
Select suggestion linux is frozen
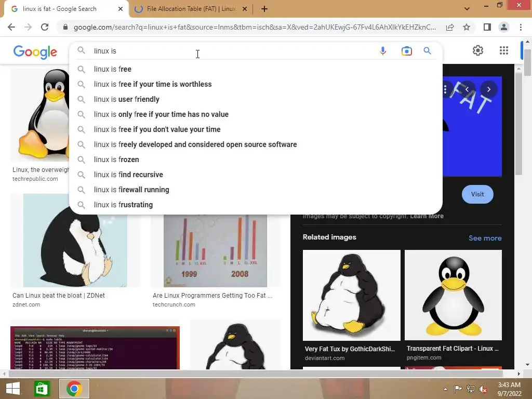click(256, 159)
